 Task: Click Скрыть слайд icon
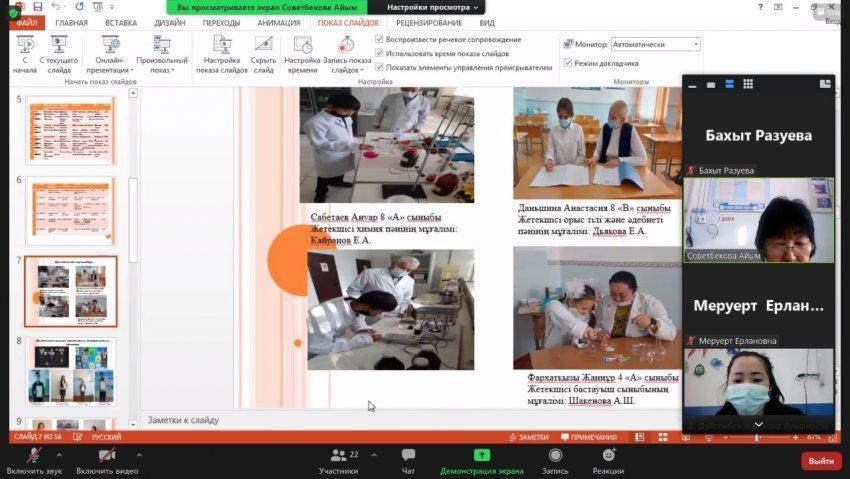[263, 44]
